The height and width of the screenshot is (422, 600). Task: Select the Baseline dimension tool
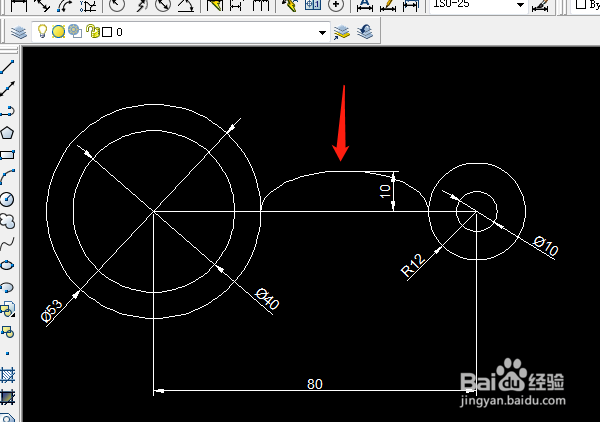pos(237,5)
